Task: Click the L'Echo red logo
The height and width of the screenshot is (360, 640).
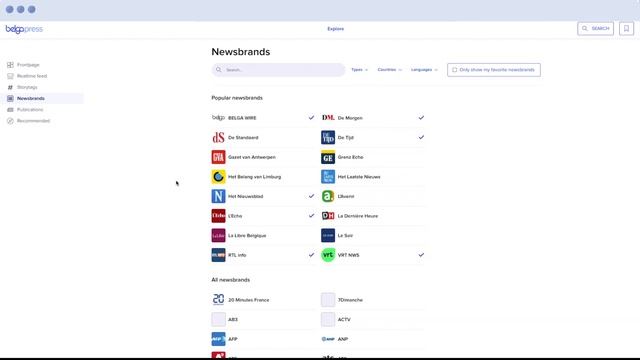Action: [x=218, y=216]
